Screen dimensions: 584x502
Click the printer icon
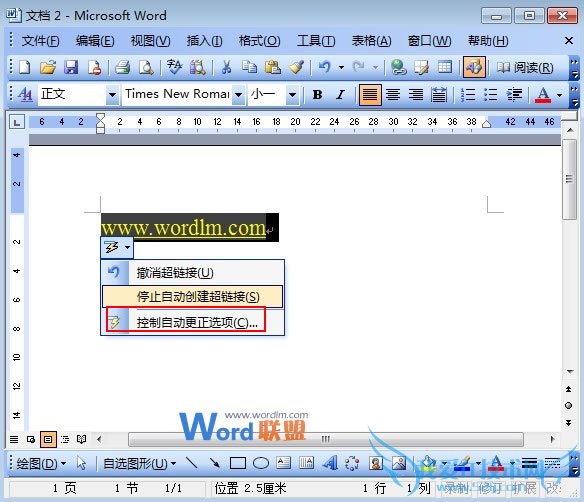pos(123,67)
